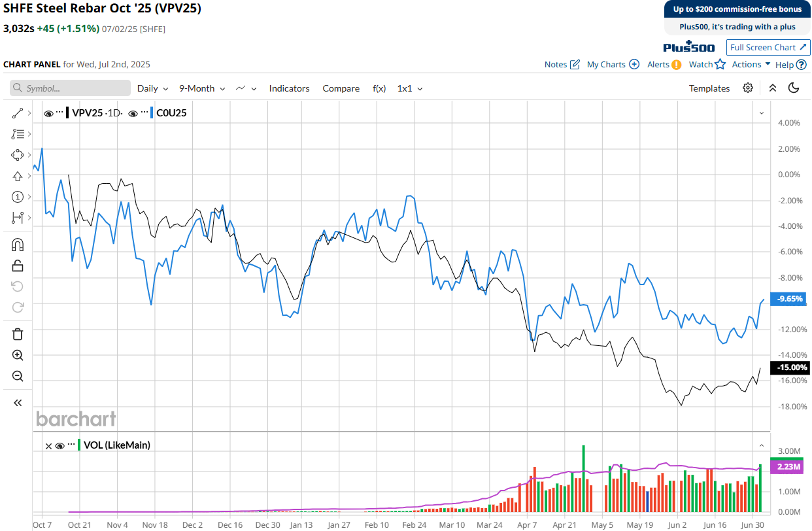The width and height of the screenshot is (812, 531).
Task: Collapse the left drawing toolbar
Action: point(18,403)
